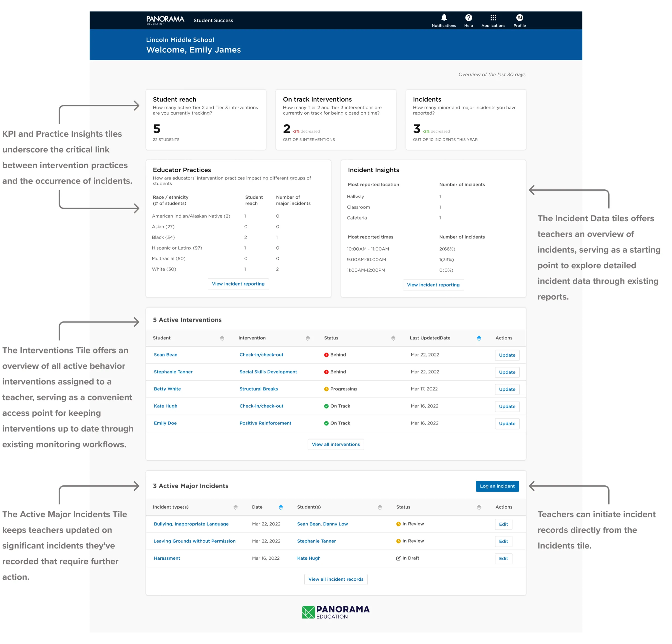Update Emily Doe's intervention

click(507, 424)
